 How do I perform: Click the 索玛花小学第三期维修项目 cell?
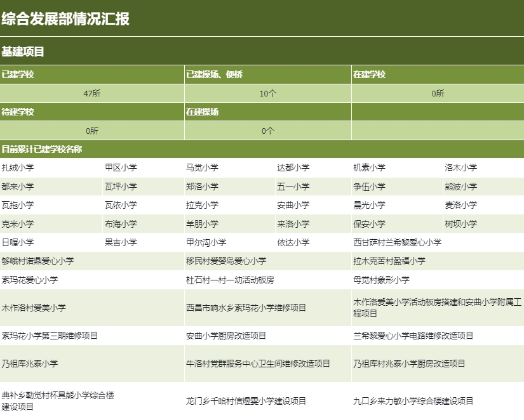[92, 336]
